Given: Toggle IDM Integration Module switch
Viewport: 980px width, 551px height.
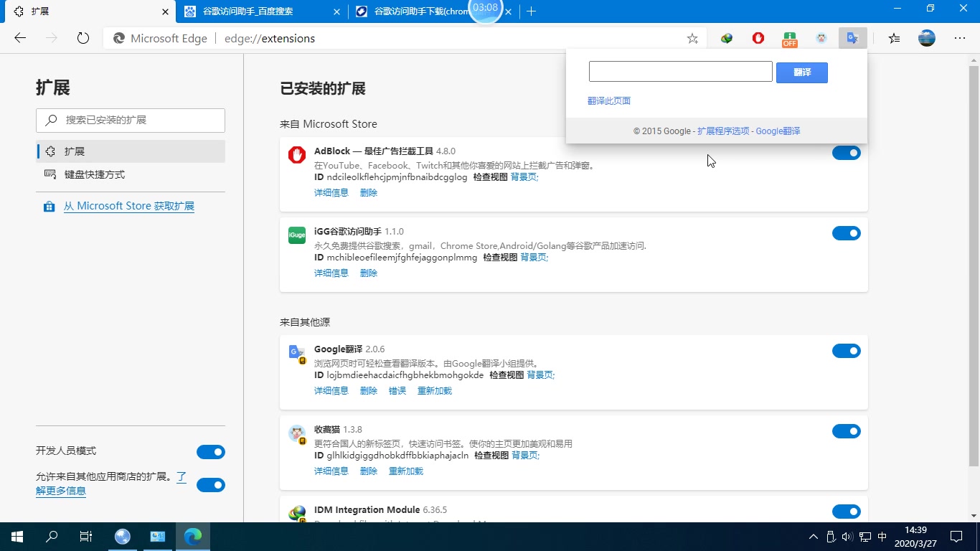Looking at the screenshot, I should (x=847, y=512).
